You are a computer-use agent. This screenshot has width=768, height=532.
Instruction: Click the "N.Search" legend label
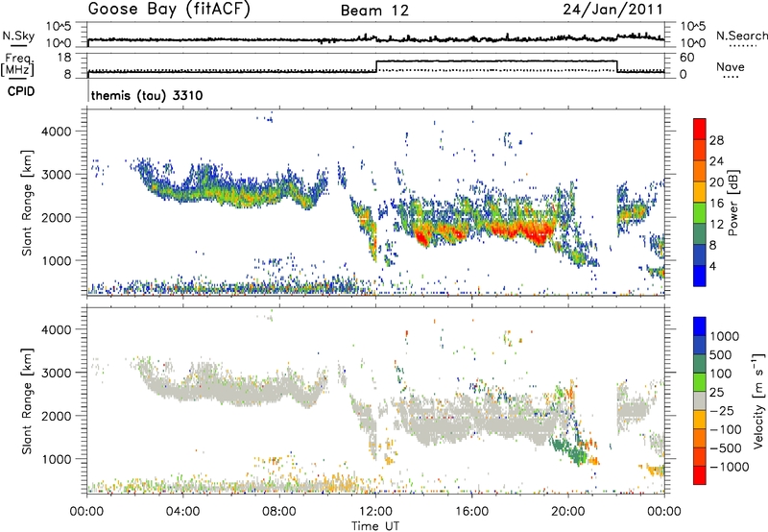[x=741, y=36]
